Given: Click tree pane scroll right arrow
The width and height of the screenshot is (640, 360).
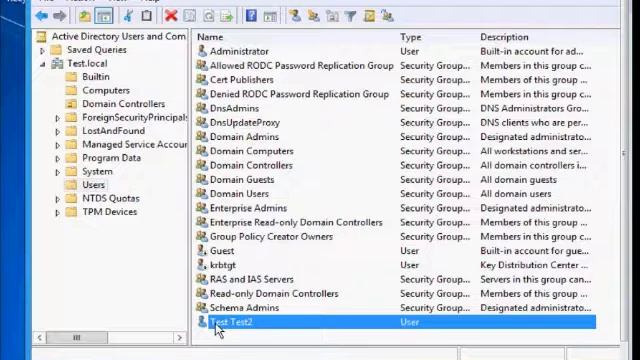Looking at the screenshot, I should pos(179,338).
